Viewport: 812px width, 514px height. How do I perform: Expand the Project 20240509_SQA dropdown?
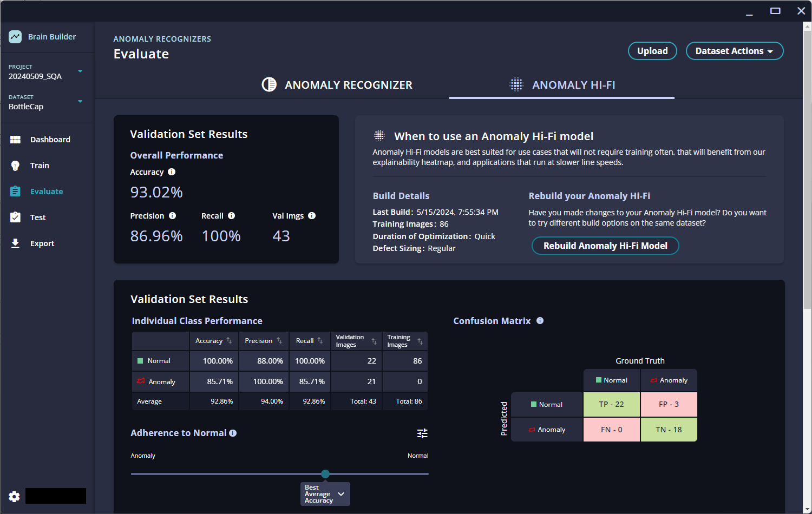[80, 71]
